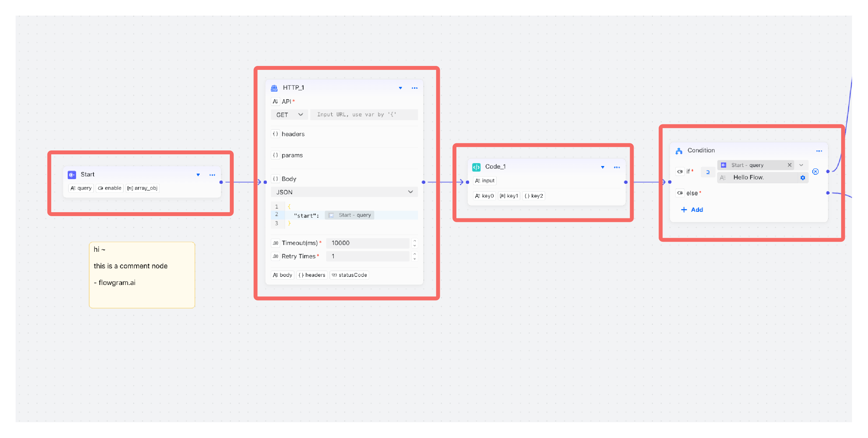Viewport: 868px width, 438px height.
Task: Click the Code_1 node code icon
Action: (476, 167)
